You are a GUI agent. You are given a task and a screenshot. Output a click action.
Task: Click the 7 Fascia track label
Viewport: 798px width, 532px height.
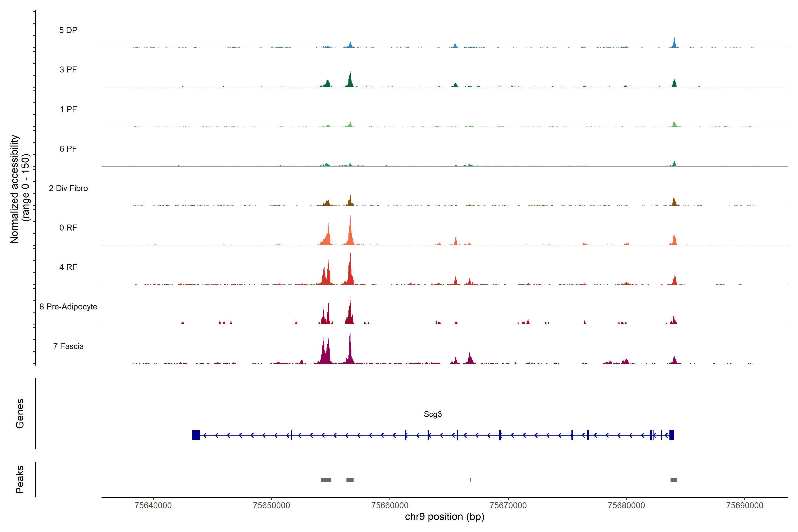(x=68, y=346)
